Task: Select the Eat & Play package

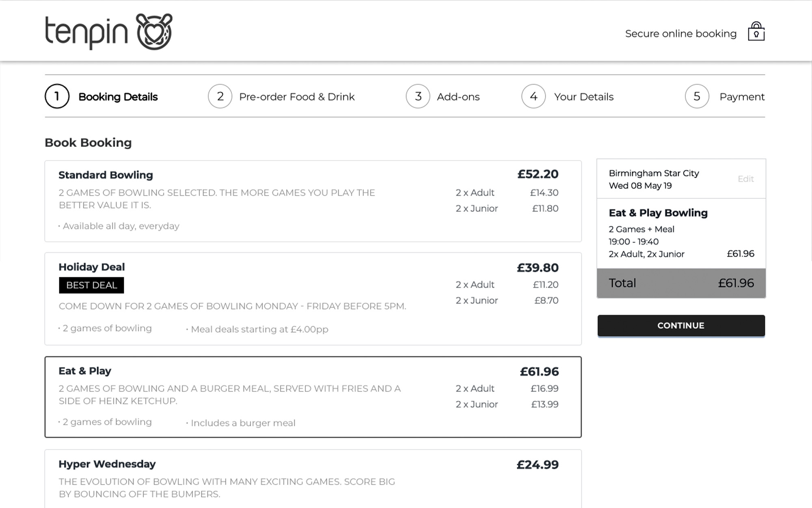Action: pyautogui.click(x=313, y=397)
